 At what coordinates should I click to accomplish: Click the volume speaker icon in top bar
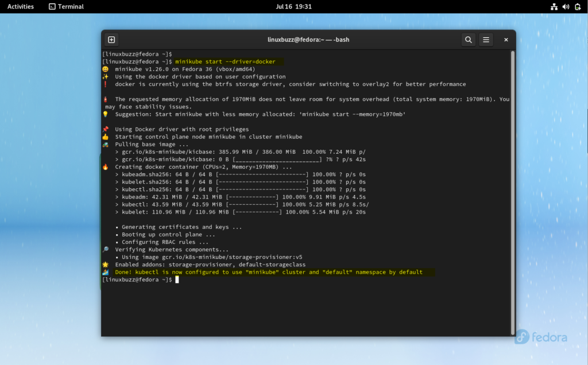tap(566, 6)
